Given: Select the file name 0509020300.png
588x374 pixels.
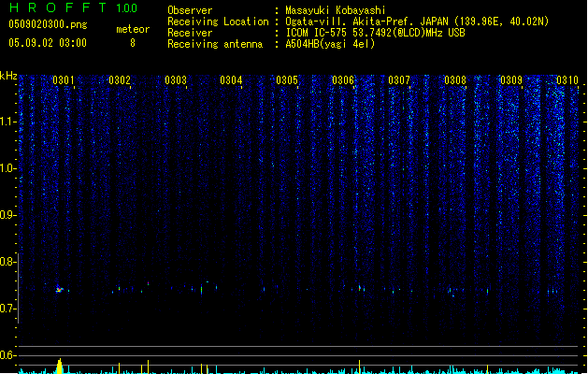Looking at the screenshot, I should pos(48,24).
